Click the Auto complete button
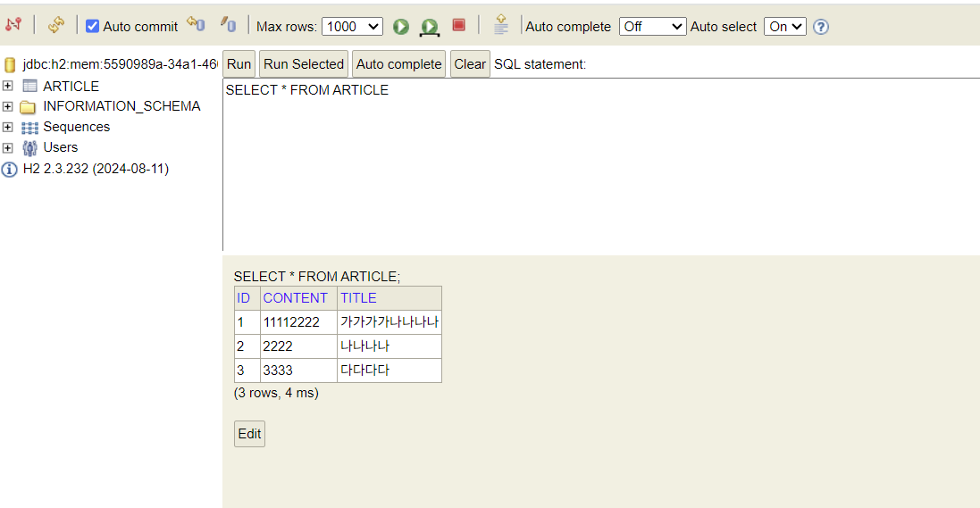Viewport: 980px width, 508px height. click(398, 63)
